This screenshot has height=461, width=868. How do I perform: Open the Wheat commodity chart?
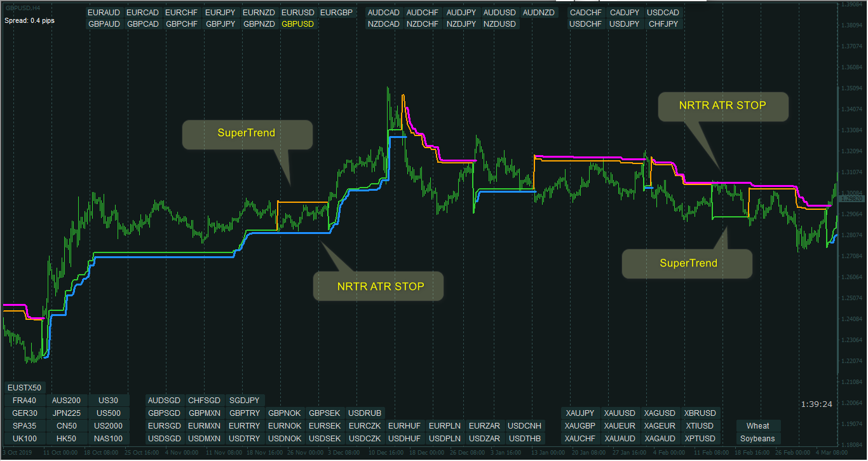(x=758, y=426)
